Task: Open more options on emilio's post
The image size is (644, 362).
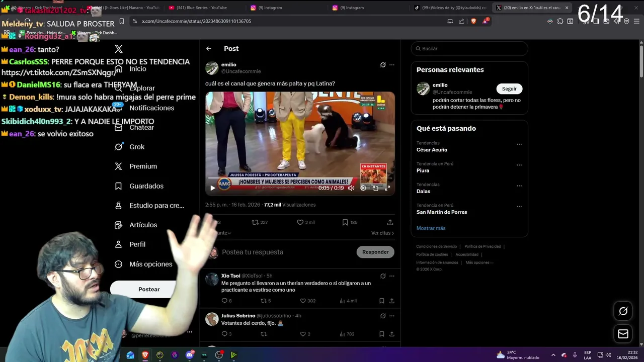Action: (x=392, y=65)
